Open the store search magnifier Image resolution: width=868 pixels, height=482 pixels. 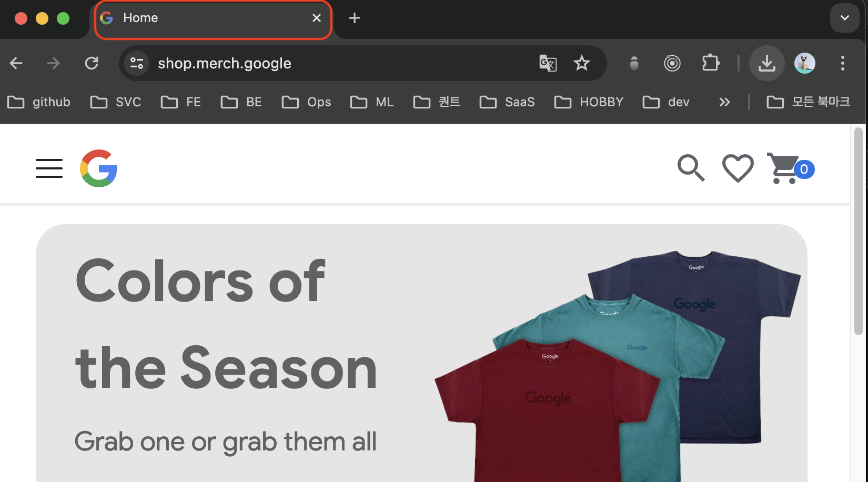(691, 168)
